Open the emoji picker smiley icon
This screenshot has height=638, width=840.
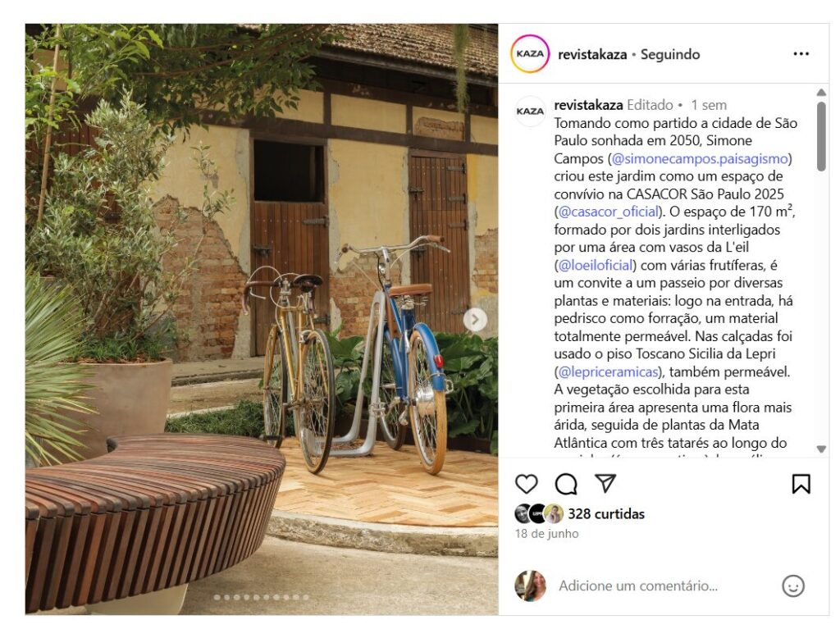click(793, 586)
